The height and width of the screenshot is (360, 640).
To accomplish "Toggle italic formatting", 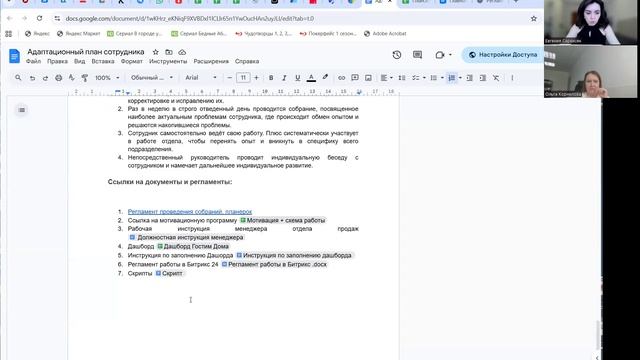I will tap(284, 78).
